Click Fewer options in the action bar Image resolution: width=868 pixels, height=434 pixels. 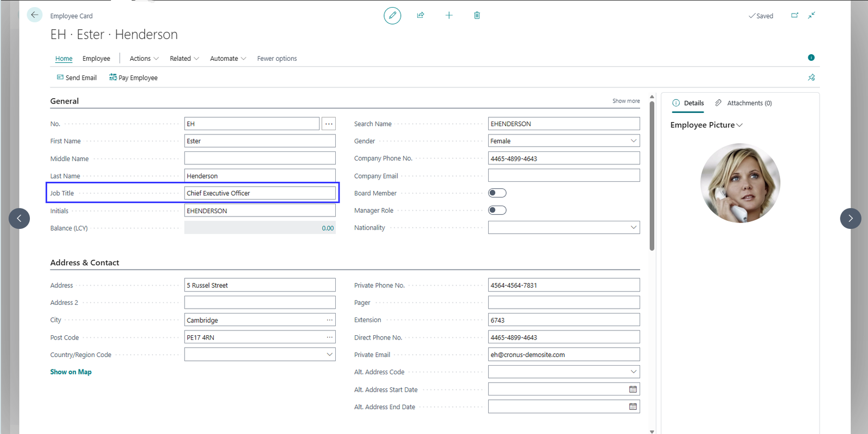[277, 59]
